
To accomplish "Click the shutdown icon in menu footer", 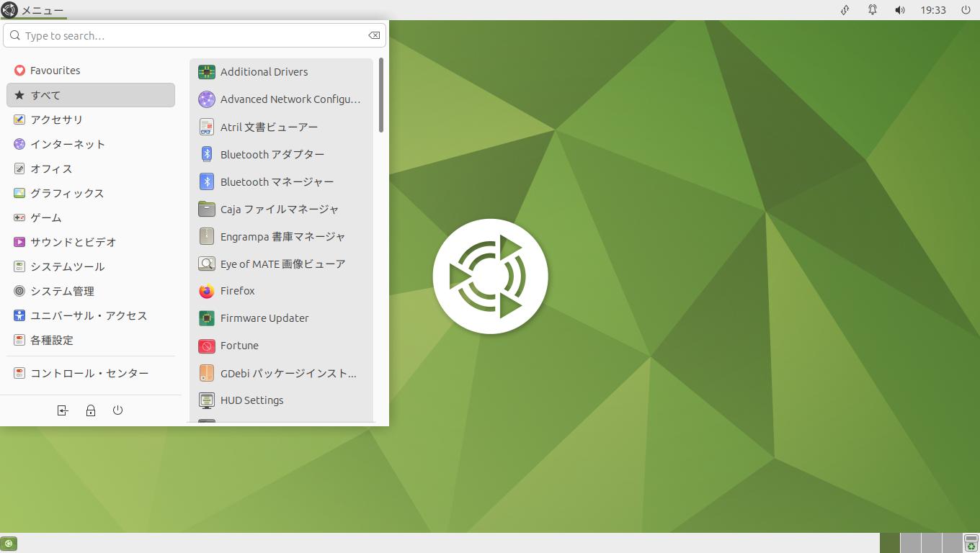I will tap(118, 410).
